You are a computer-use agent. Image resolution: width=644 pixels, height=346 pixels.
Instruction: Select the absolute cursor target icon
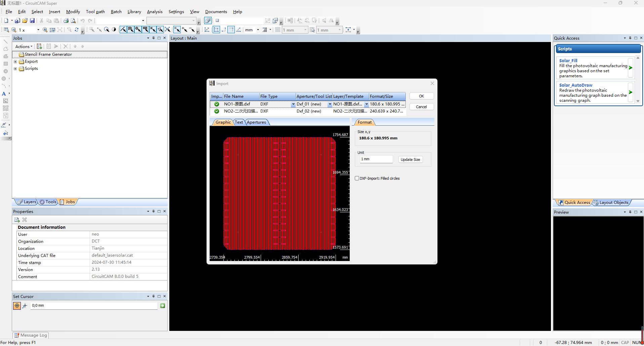17,306
